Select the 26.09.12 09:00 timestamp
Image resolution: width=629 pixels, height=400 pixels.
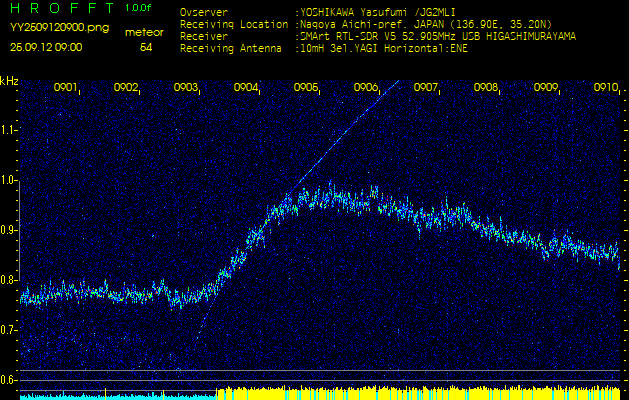(x=47, y=46)
